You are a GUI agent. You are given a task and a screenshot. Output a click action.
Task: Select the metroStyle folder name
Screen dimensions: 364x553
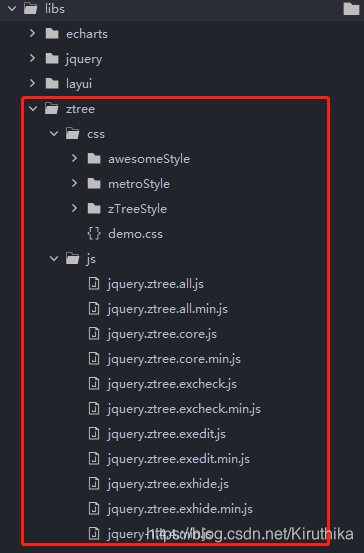(139, 184)
